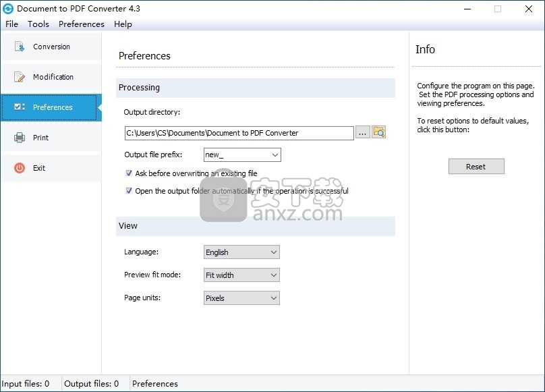Open the Print section in the sidebar
Screen dimensions: 545x392
click(51, 138)
